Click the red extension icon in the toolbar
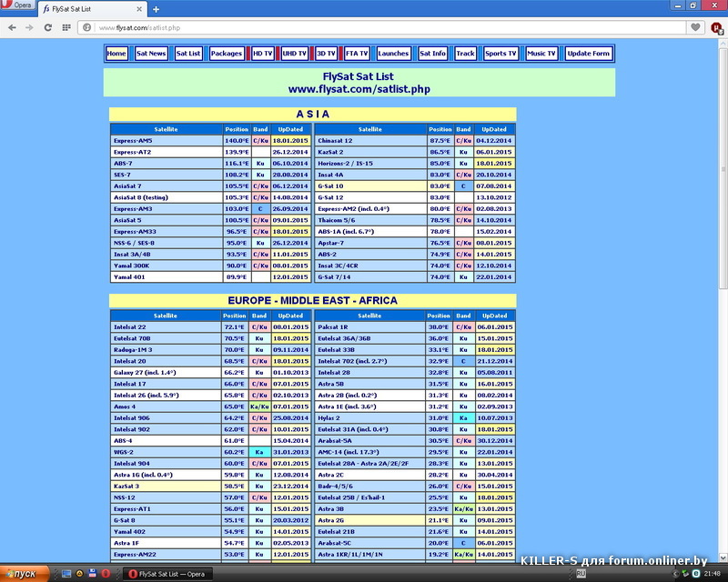Screen dimensions: 728x582 (715, 27)
